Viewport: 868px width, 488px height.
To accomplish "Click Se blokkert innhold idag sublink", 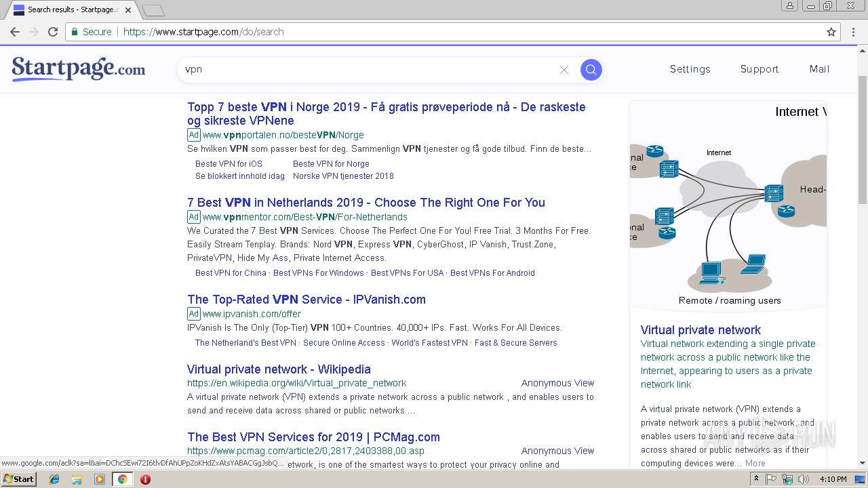I will pyautogui.click(x=240, y=176).
